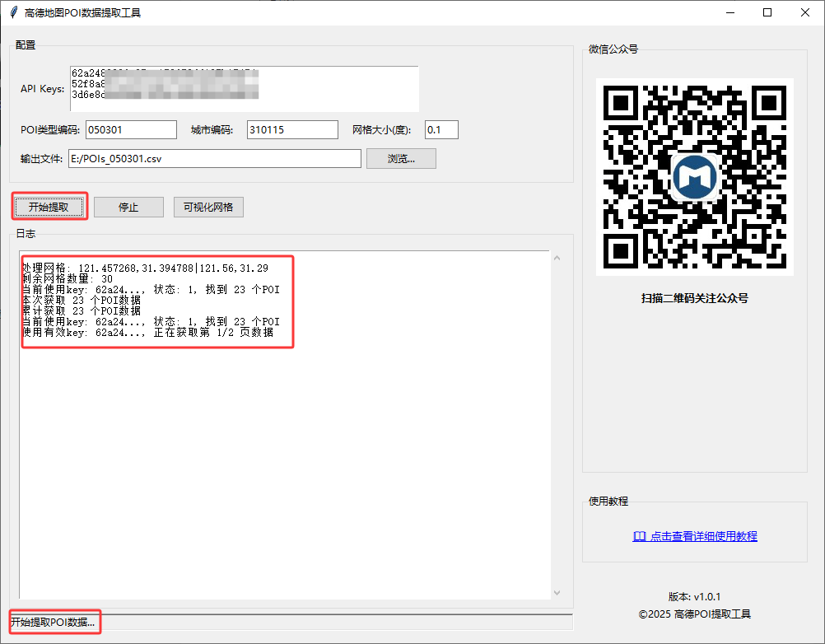Browse for output file with 浏览 button

(401, 159)
